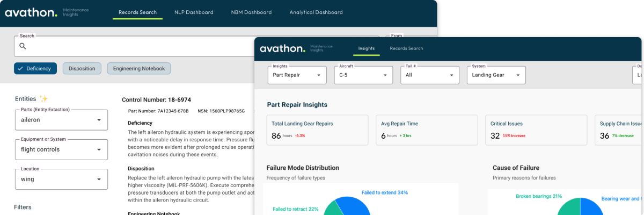This screenshot has height=215, width=644.
Task: Click the avathon logo in Records Search window
Action: (31, 12)
